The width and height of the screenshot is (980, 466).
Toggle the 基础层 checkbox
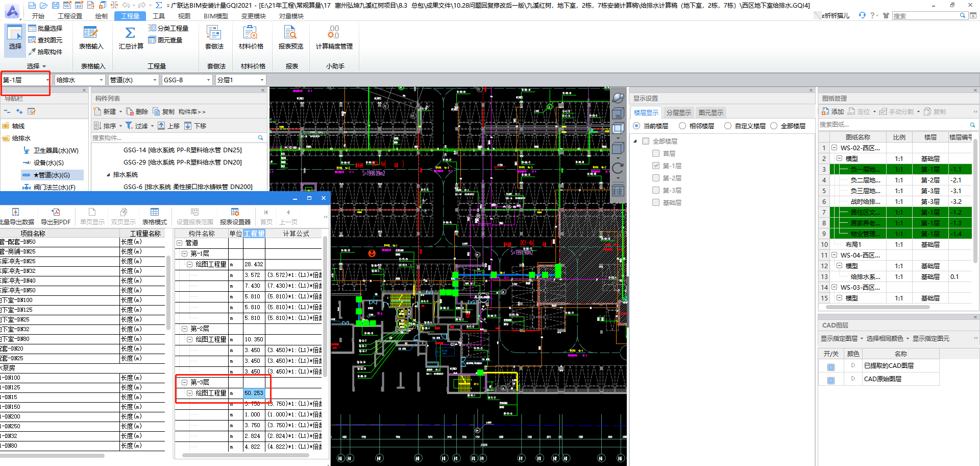656,202
